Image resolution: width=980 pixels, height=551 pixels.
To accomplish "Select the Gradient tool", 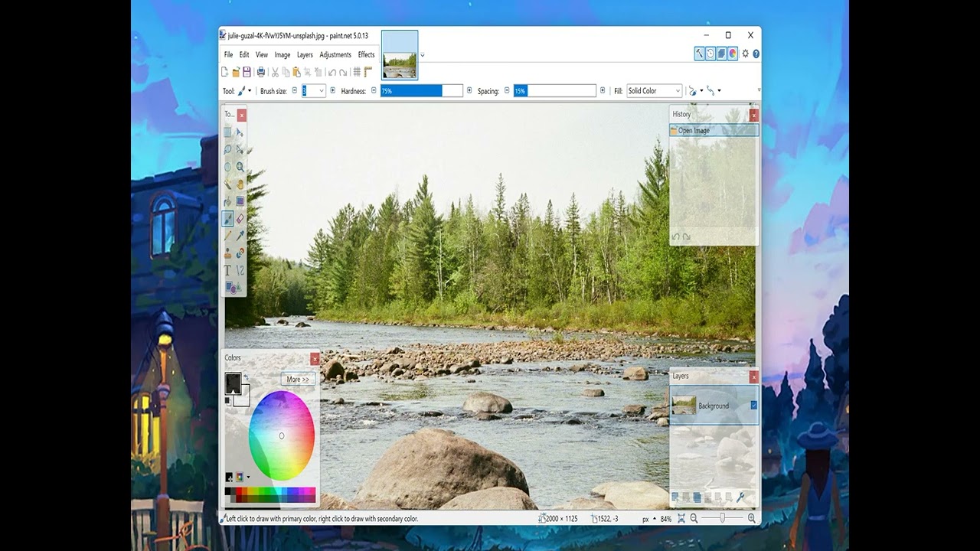I will click(x=240, y=201).
